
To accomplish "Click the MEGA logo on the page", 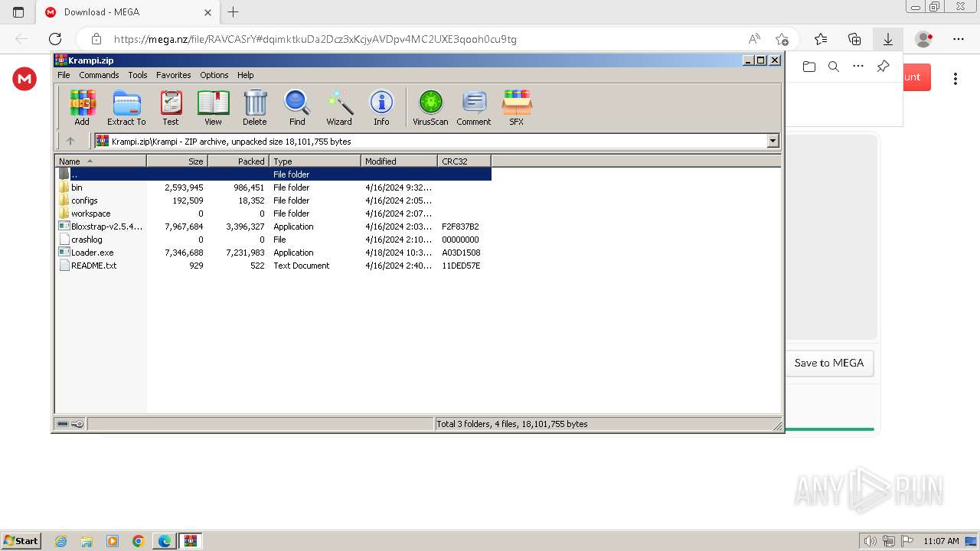I will point(24,78).
